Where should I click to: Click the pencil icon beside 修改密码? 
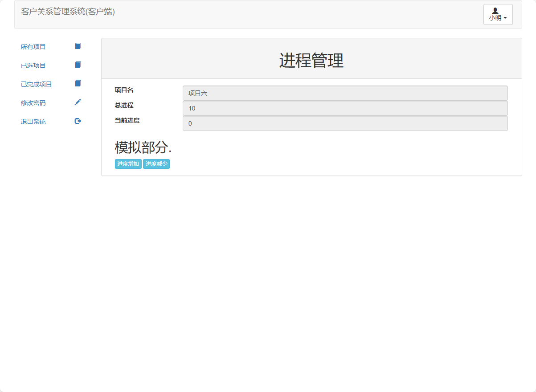tap(78, 102)
